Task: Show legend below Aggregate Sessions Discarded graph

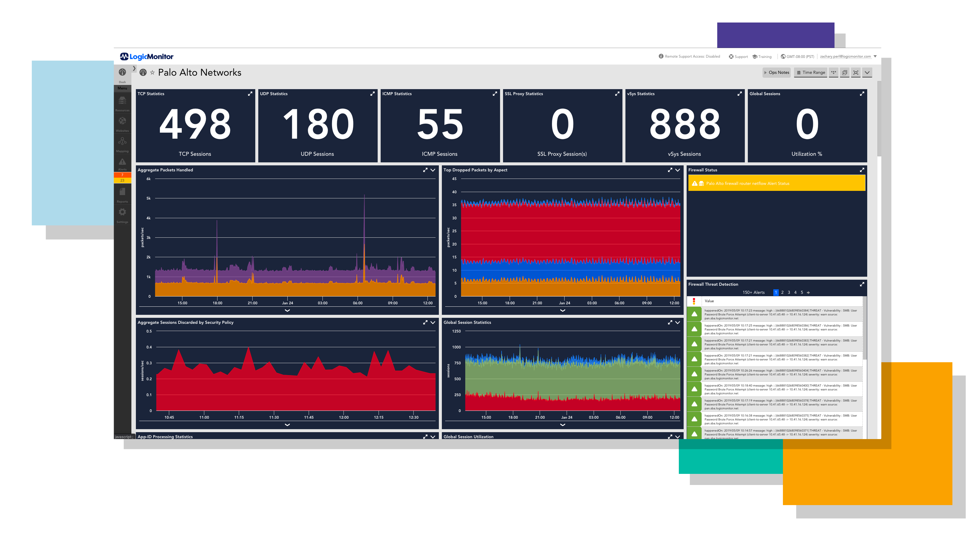Action: (x=287, y=424)
